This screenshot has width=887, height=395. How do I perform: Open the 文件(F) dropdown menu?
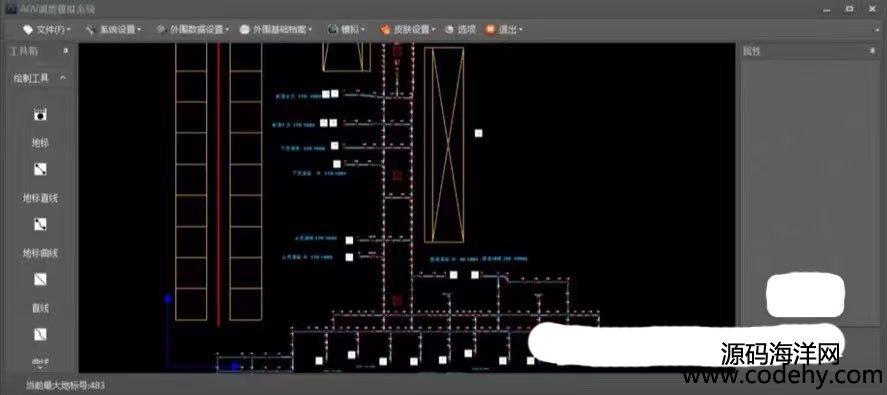click(x=47, y=29)
